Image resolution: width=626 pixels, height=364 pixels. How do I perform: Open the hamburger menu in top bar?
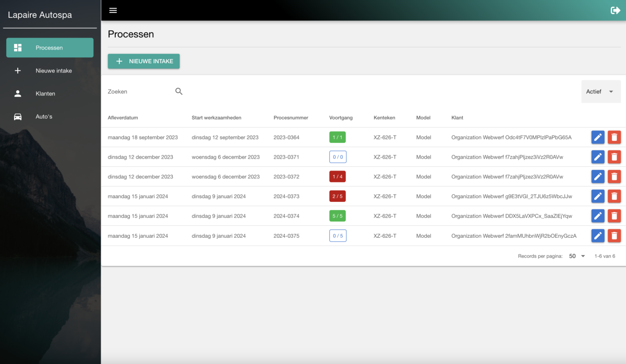[x=113, y=10]
